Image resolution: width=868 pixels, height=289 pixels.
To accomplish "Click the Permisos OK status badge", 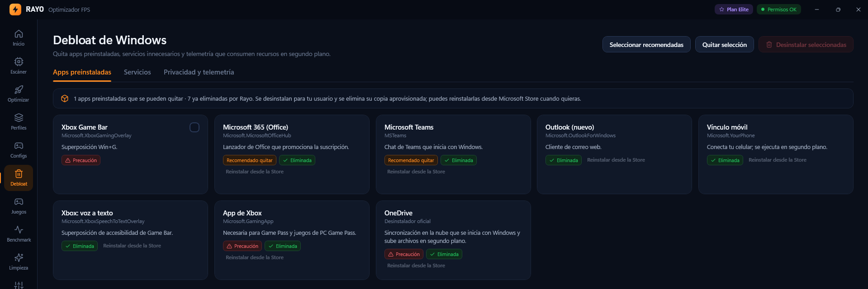I will (778, 9).
